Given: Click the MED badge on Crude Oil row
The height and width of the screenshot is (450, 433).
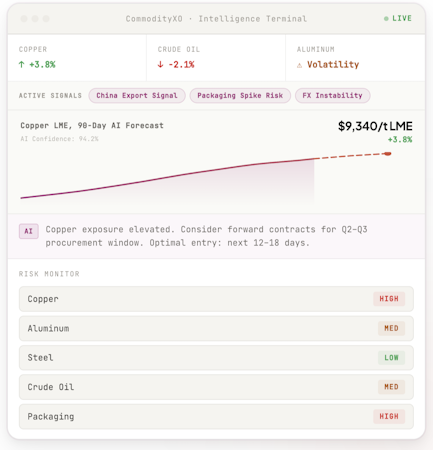Looking at the screenshot, I should coord(391,387).
